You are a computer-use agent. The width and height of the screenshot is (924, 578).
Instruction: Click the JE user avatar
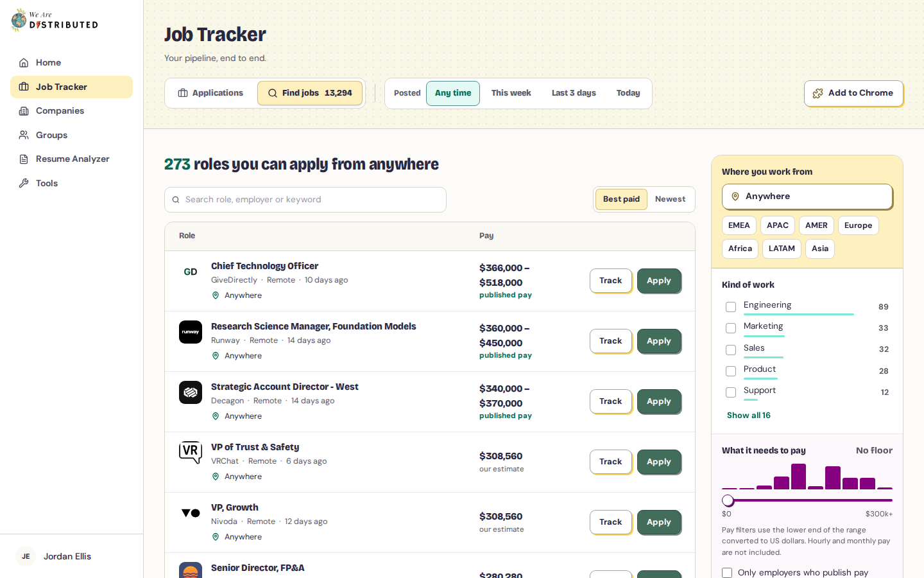point(26,556)
